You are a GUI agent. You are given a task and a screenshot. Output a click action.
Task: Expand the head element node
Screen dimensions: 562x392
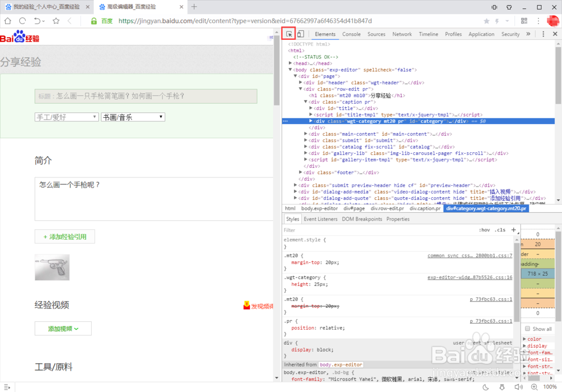291,63
